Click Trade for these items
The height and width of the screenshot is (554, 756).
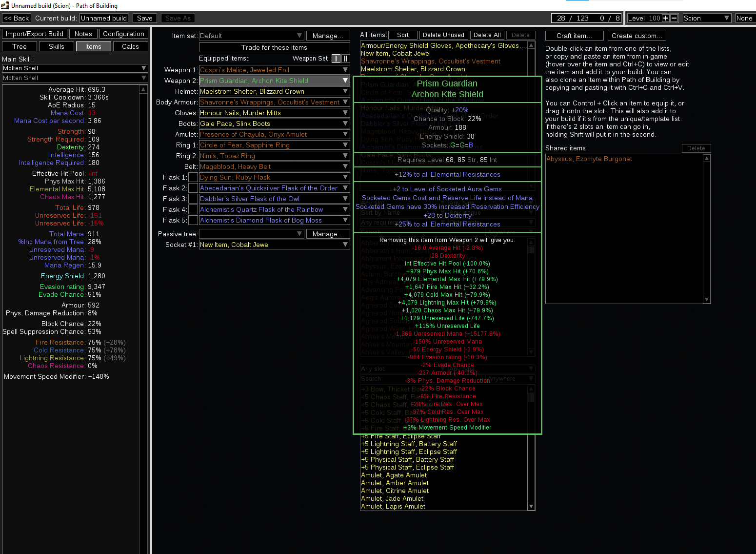tap(275, 47)
